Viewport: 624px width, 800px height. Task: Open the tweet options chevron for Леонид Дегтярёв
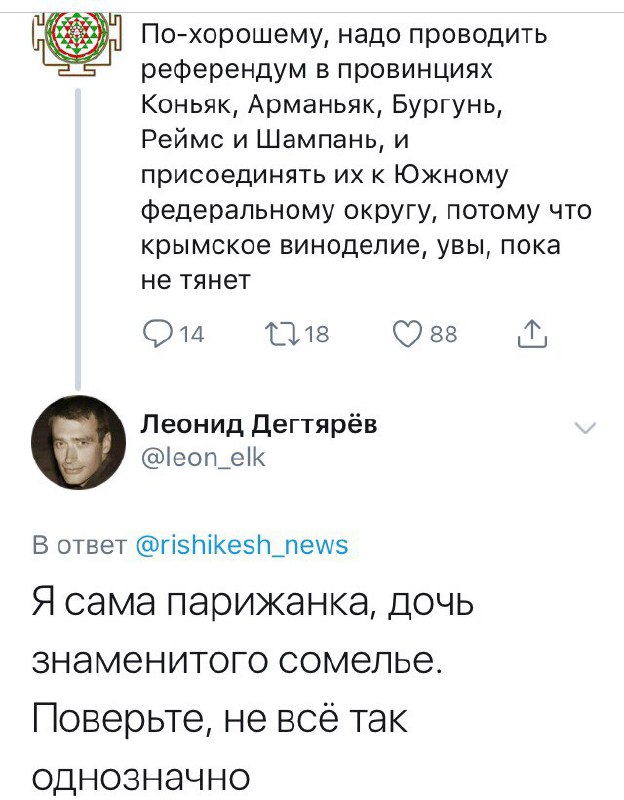585,429
